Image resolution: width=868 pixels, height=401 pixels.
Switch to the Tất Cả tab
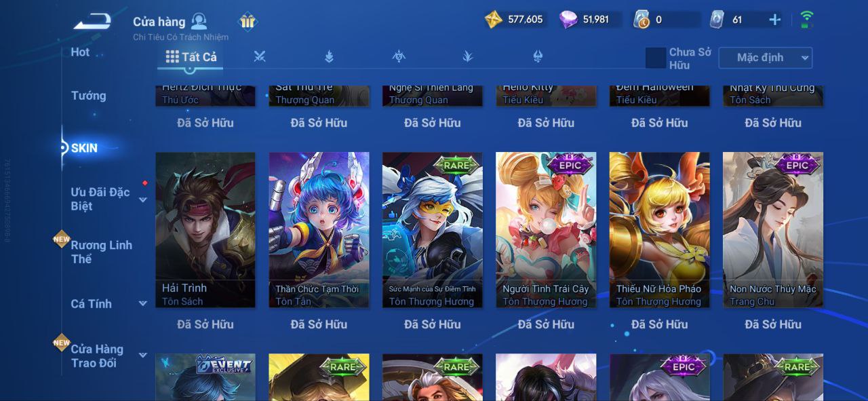pyautogui.click(x=191, y=57)
